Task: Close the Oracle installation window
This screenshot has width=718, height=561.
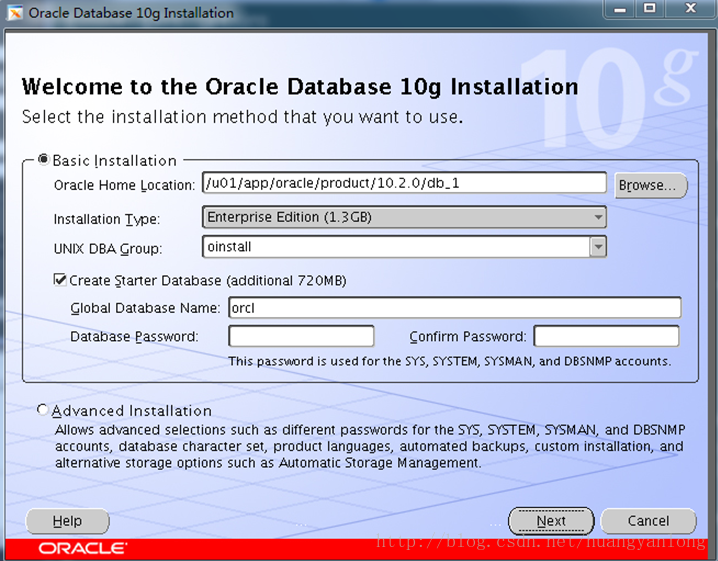Action: coord(691,8)
